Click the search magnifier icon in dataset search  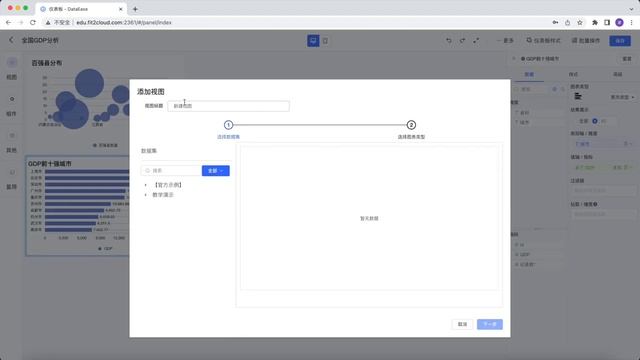point(147,171)
